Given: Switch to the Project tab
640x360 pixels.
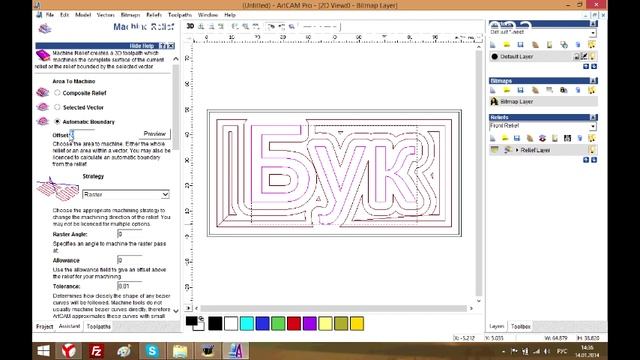Looking at the screenshot, I should coord(44,327).
